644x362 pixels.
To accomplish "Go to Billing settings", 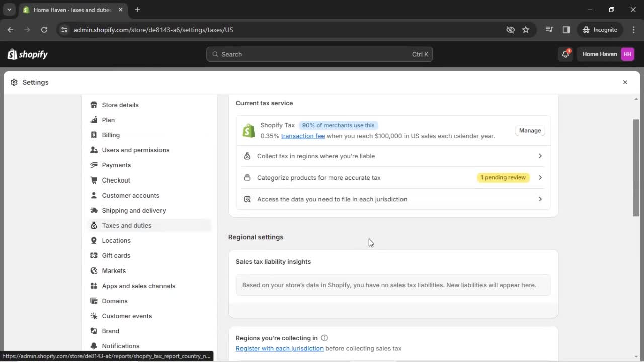I will [111, 135].
